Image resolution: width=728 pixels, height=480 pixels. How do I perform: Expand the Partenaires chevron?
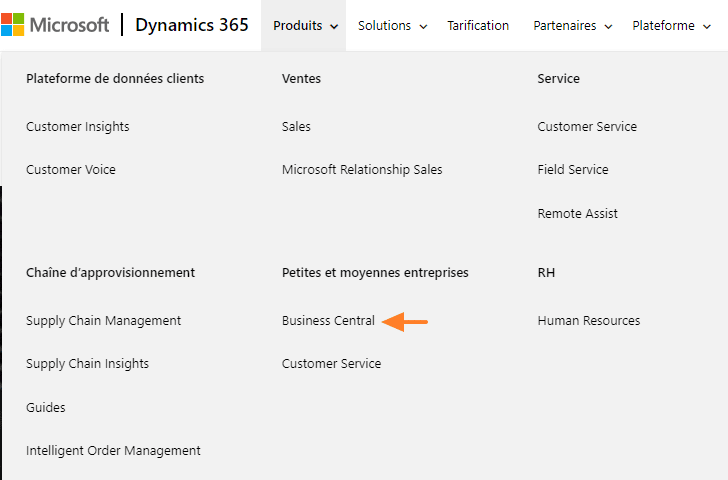tap(608, 27)
